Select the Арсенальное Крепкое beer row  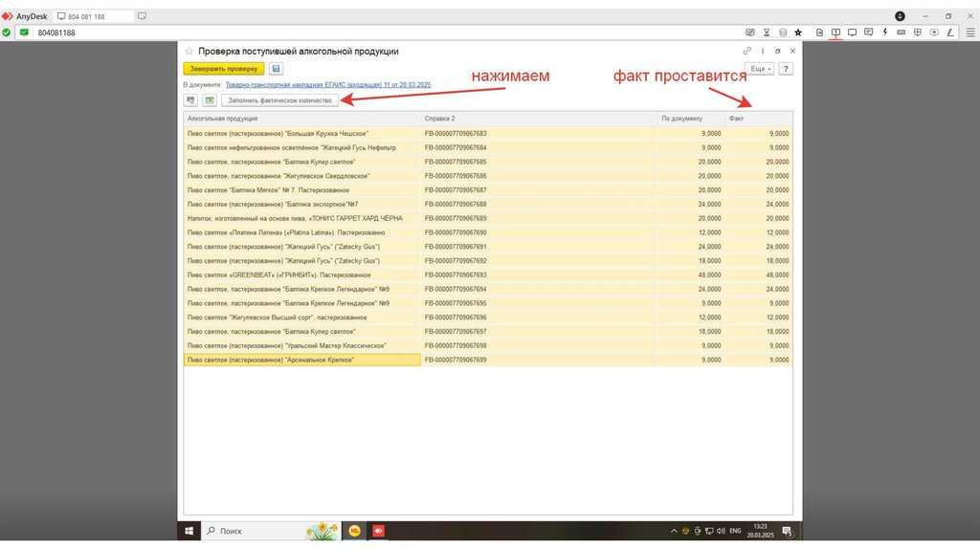pos(301,361)
